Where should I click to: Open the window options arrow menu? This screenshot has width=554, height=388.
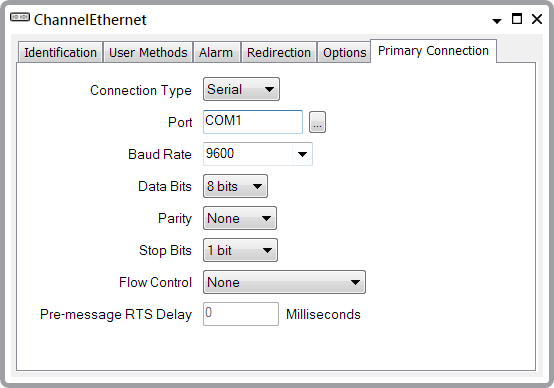tap(497, 21)
